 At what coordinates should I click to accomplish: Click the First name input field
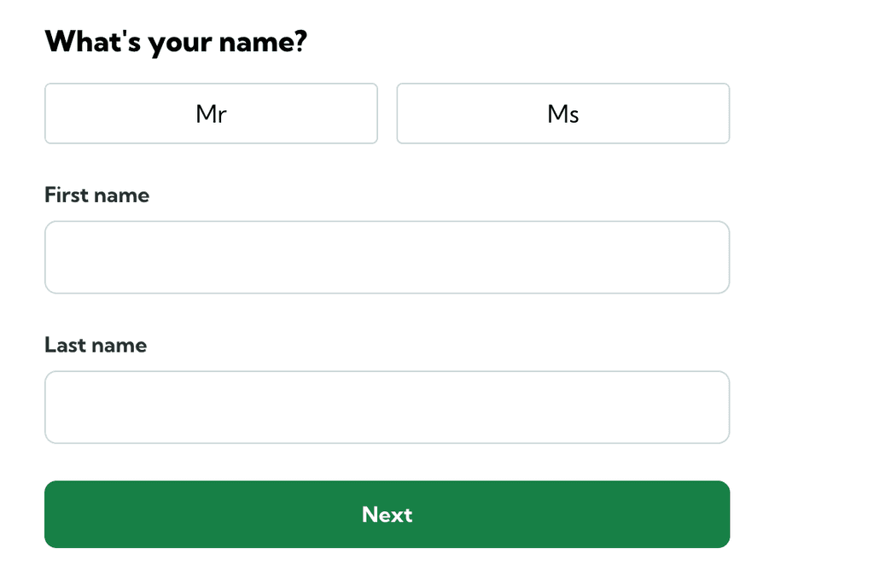pyautogui.click(x=387, y=258)
